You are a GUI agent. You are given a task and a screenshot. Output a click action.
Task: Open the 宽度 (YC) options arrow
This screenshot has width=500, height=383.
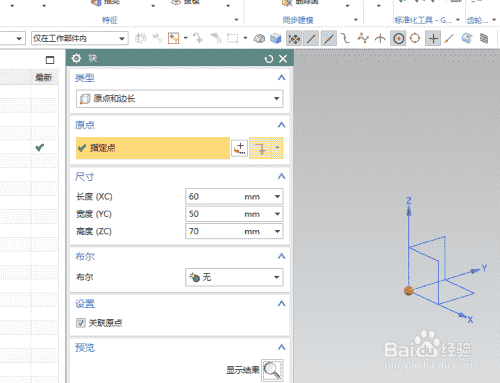coord(277,214)
